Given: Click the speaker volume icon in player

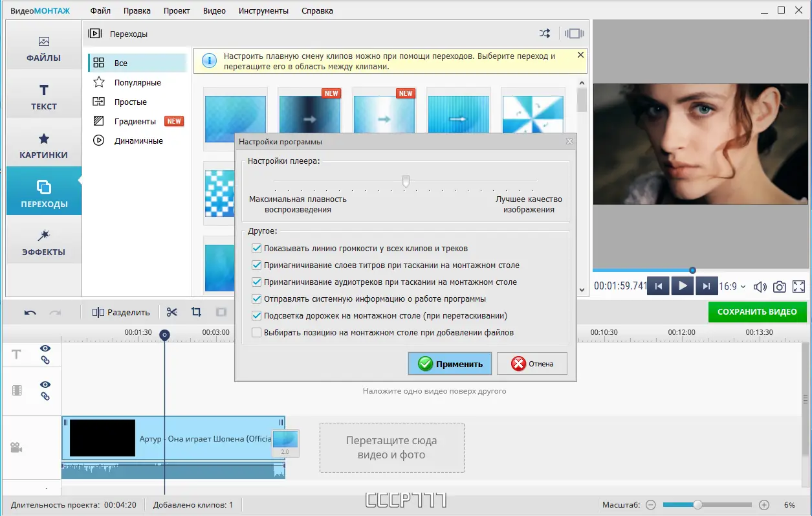Looking at the screenshot, I should [x=760, y=286].
